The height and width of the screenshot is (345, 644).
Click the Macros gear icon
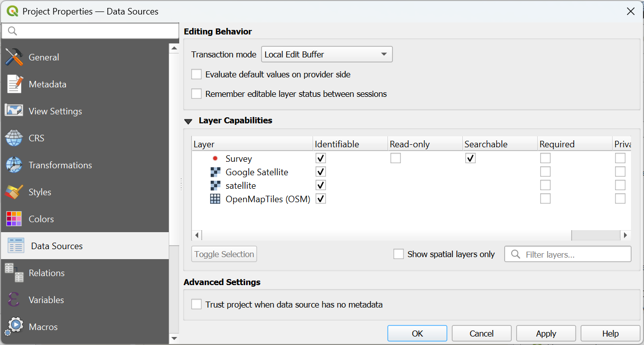pyautogui.click(x=14, y=327)
